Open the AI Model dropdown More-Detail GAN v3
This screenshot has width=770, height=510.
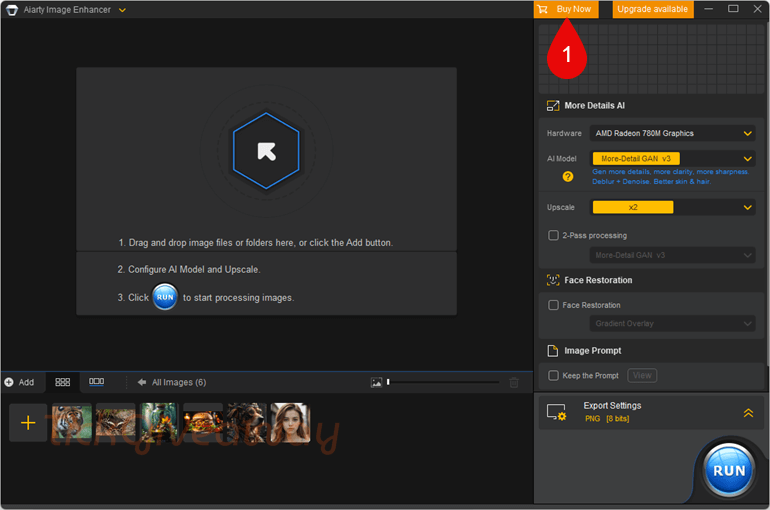(x=672, y=159)
